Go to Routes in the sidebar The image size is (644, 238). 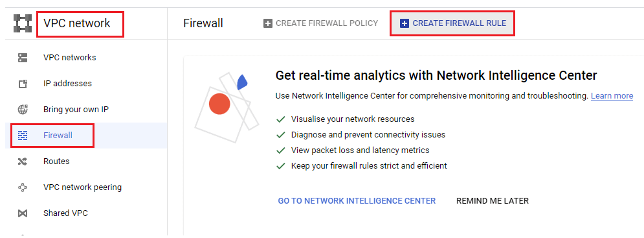(56, 161)
